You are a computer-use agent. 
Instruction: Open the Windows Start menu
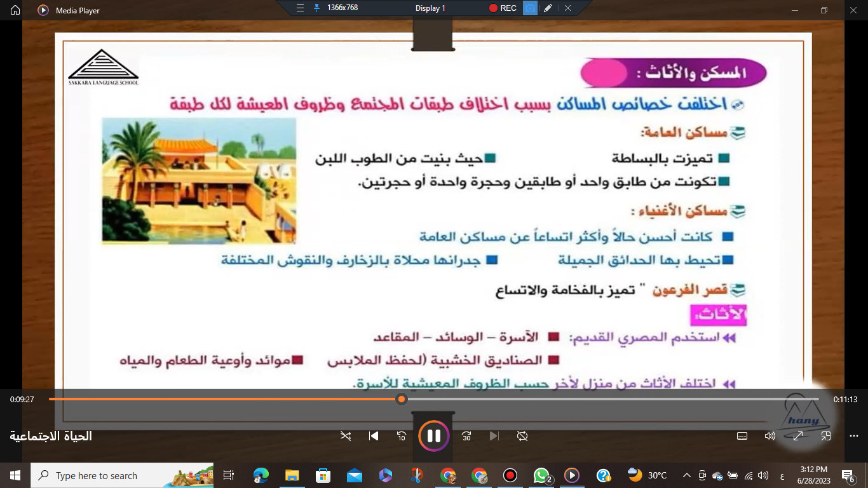point(15,475)
